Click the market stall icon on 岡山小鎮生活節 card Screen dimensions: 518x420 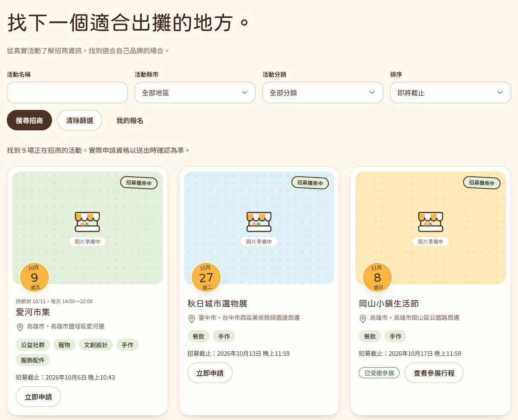[431, 222]
